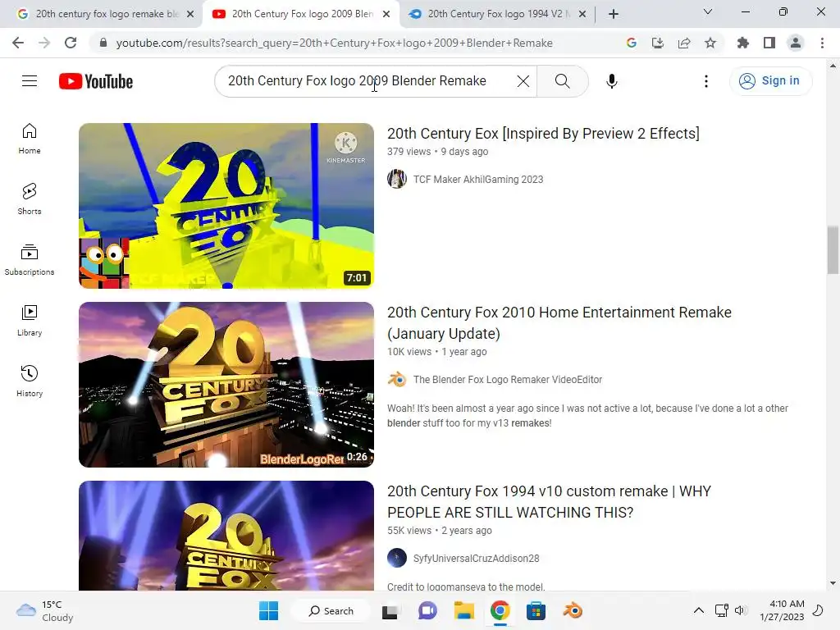Open 1994 v10 custom remake video title
This screenshot has width=840, height=630.
point(549,502)
